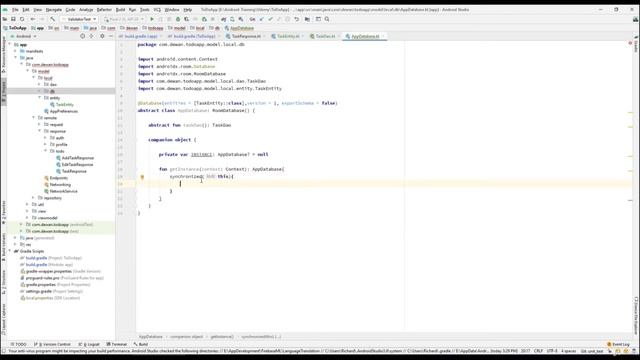Viewport: 640px width, 360px height.
Task: Switch to TaskResponse.kt editor tab
Action: (x=246, y=36)
